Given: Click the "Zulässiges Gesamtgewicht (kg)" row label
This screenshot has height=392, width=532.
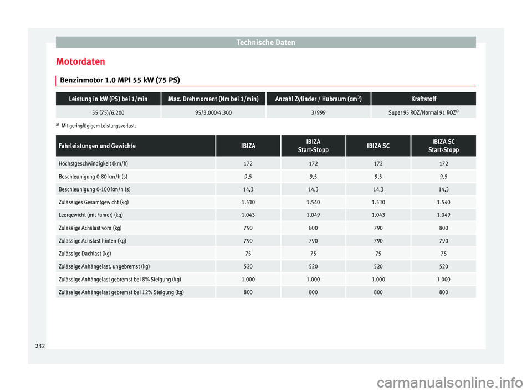Looking at the screenshot, I should [x=94, y=203].
